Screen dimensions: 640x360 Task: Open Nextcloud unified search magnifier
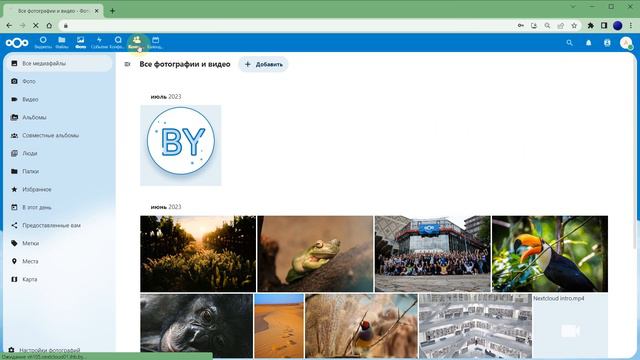569,42
